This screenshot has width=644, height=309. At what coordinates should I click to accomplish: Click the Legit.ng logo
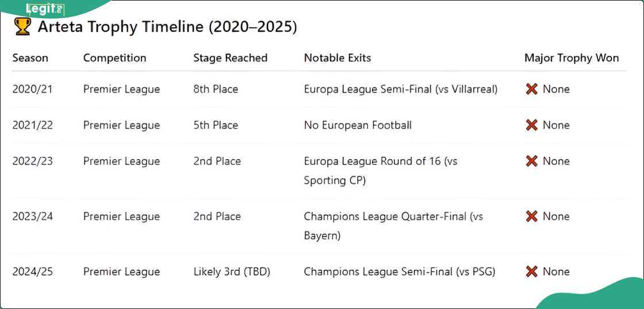coord(45,9)
